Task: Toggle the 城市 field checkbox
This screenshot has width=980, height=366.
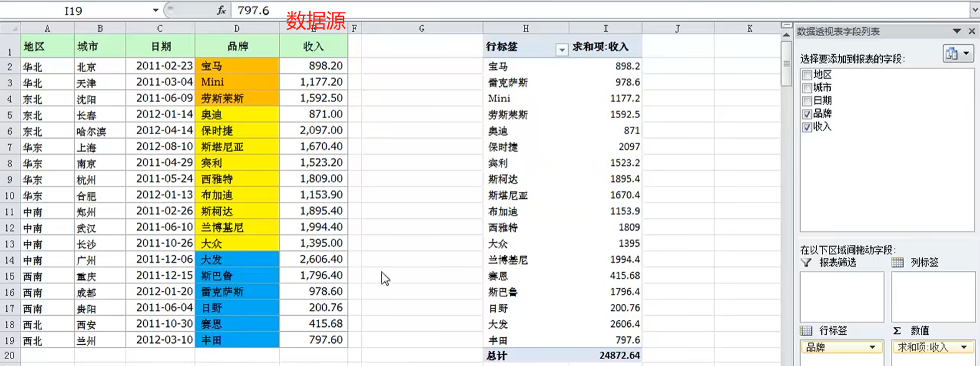Action: point(807,88)
